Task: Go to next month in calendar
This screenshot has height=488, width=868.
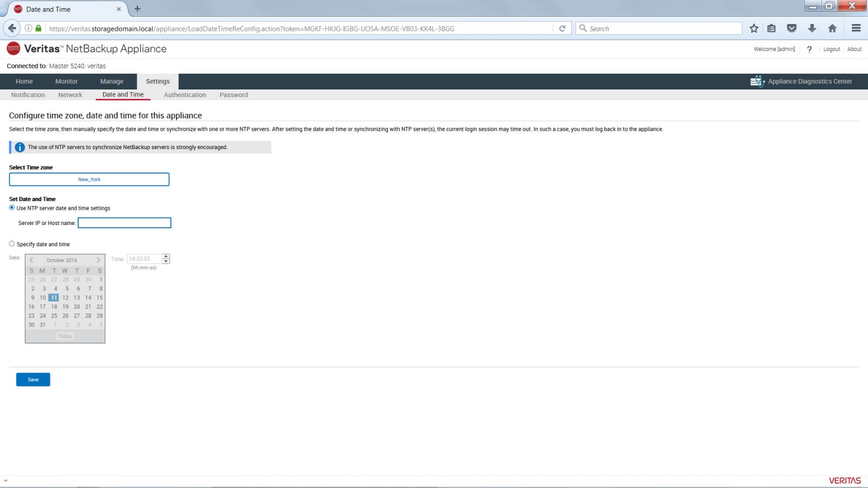Action: (x=98, y=260)
